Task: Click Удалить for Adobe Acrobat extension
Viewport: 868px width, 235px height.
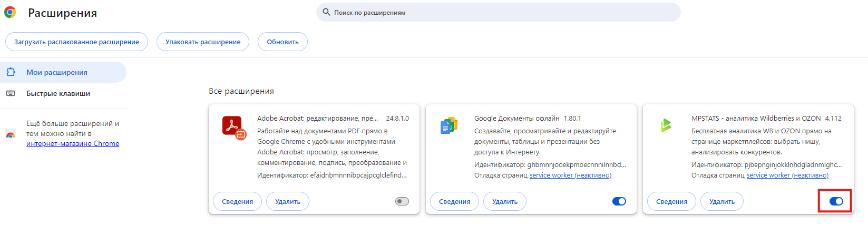Action: 288,201
